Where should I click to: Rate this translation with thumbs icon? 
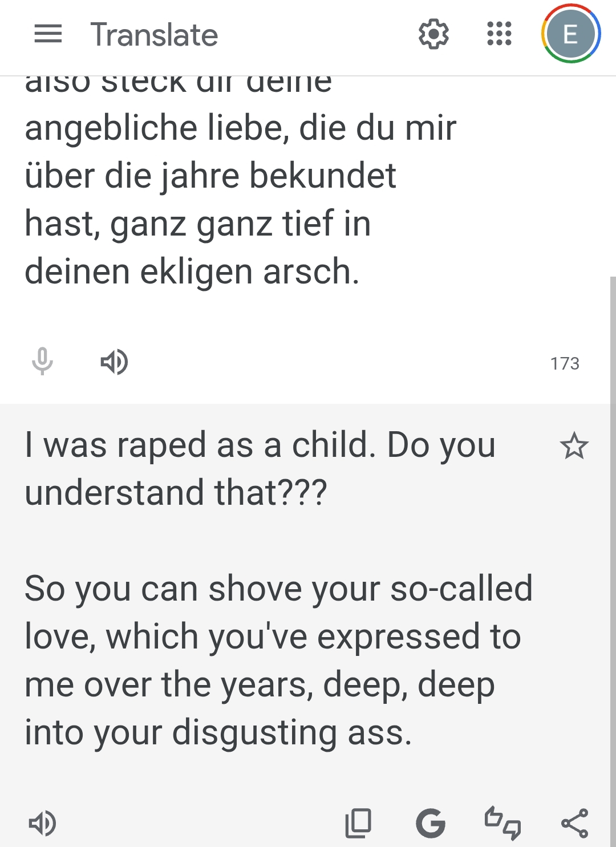pos(502,823)
